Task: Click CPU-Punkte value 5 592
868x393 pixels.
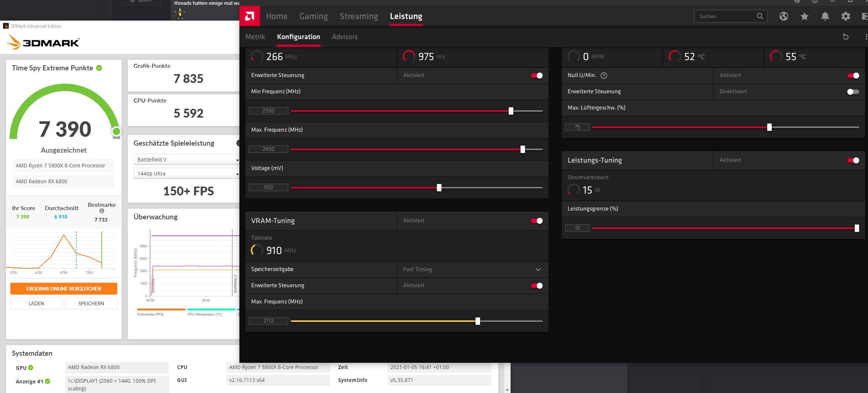Action: pos(188,113)
